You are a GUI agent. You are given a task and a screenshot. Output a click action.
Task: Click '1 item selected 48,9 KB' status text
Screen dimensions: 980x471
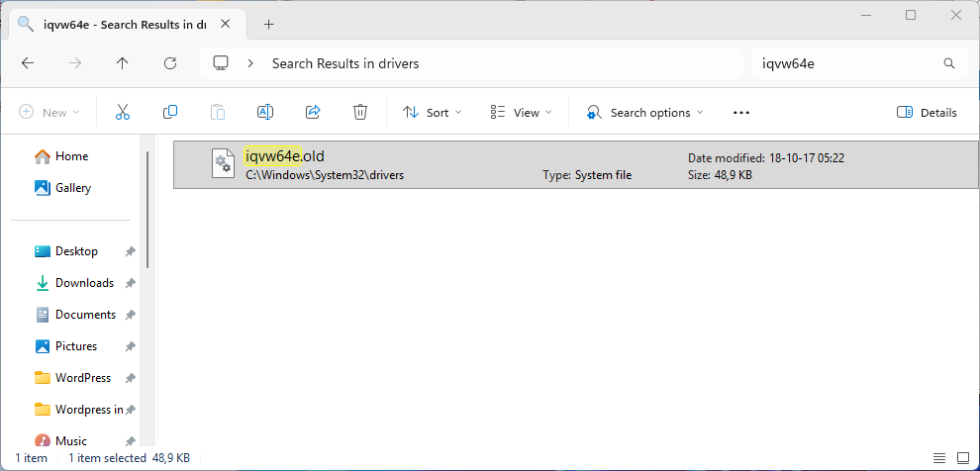tap(130, 458)
